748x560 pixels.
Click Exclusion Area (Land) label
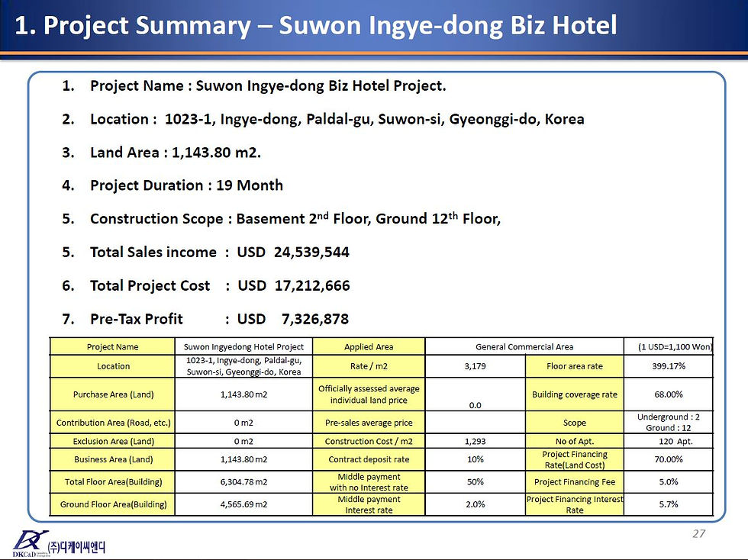(x=113, y=441)
